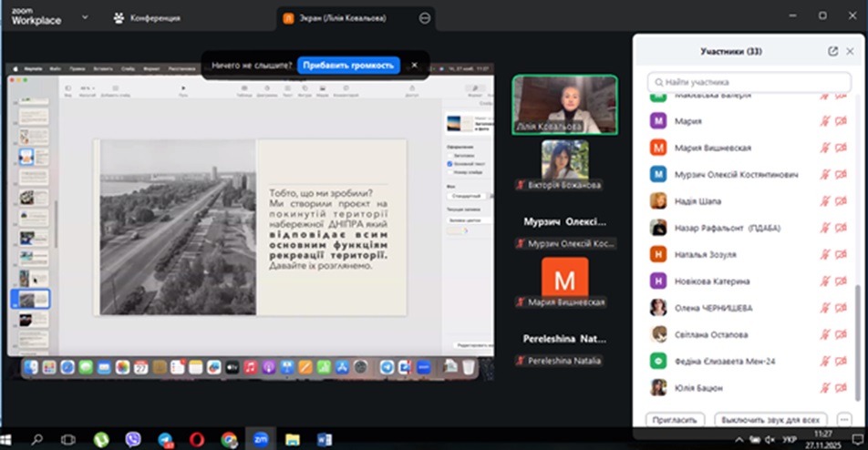Click the Zoom screen-share minus icon in the tab
Image resolution: width=868 pixels, height=450 pixels.
[425, 17]
